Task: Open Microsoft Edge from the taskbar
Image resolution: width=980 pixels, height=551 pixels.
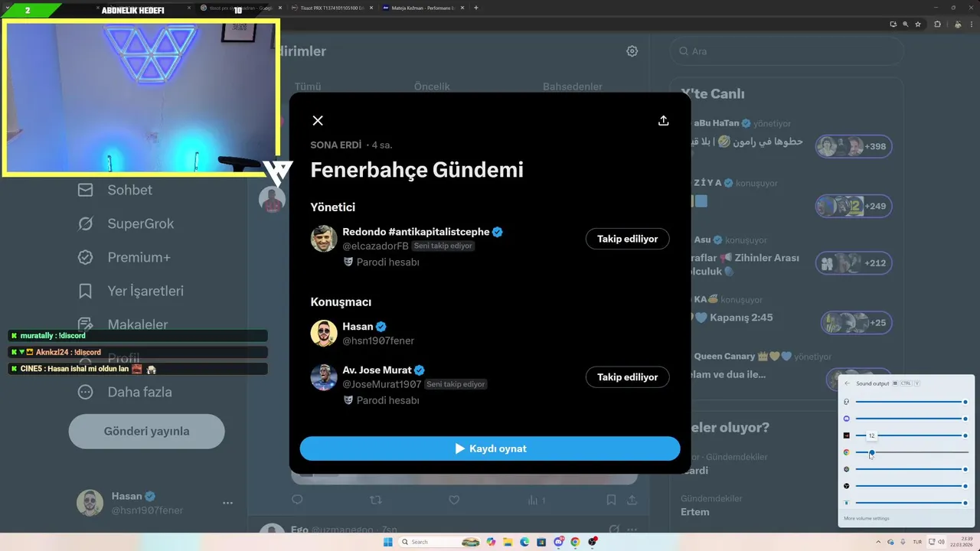Action: 524,542
